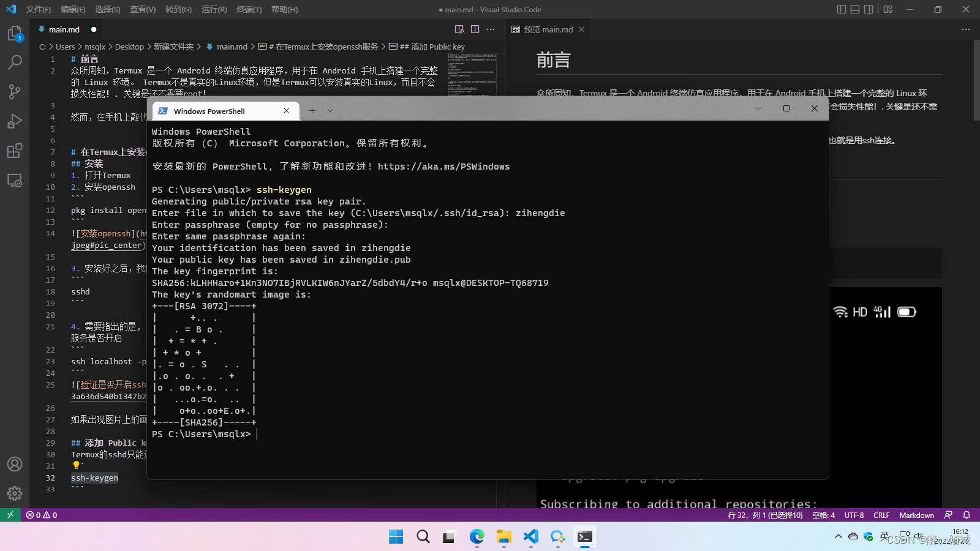Open the Extensions view in activity bar
The image size is (980, 551).
pyautogui.click(x=15, y=151)
